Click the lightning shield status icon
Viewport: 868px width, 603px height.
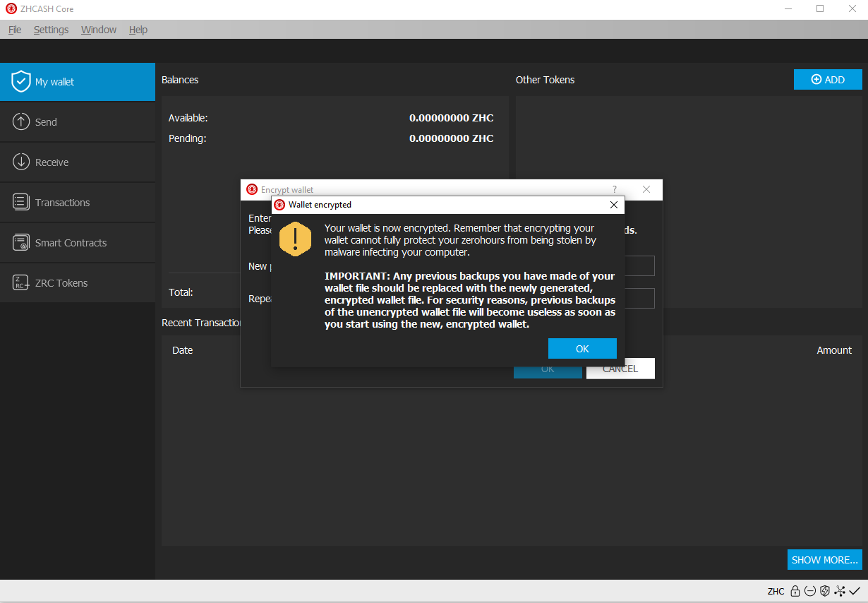point(824,591)
